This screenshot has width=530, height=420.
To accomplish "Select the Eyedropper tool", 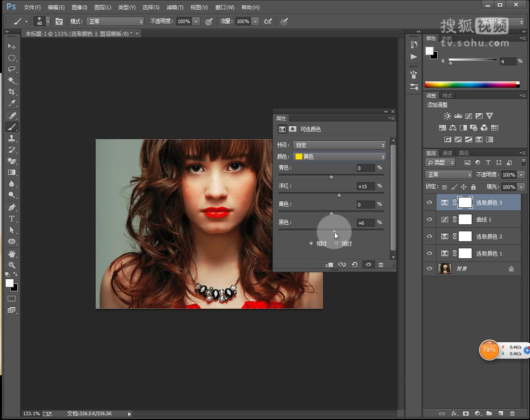I will 12,103.
